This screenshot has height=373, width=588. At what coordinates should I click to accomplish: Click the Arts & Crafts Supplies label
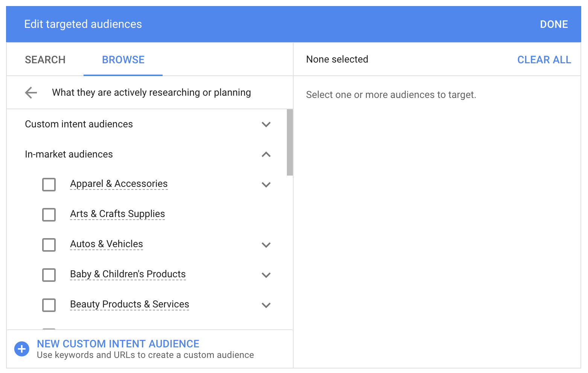coord(117,214)
